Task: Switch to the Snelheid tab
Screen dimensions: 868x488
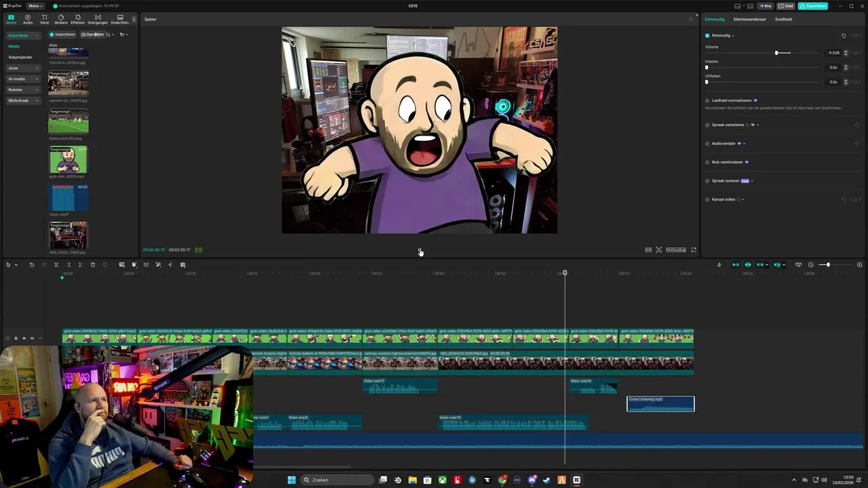Action: (783, 19)
